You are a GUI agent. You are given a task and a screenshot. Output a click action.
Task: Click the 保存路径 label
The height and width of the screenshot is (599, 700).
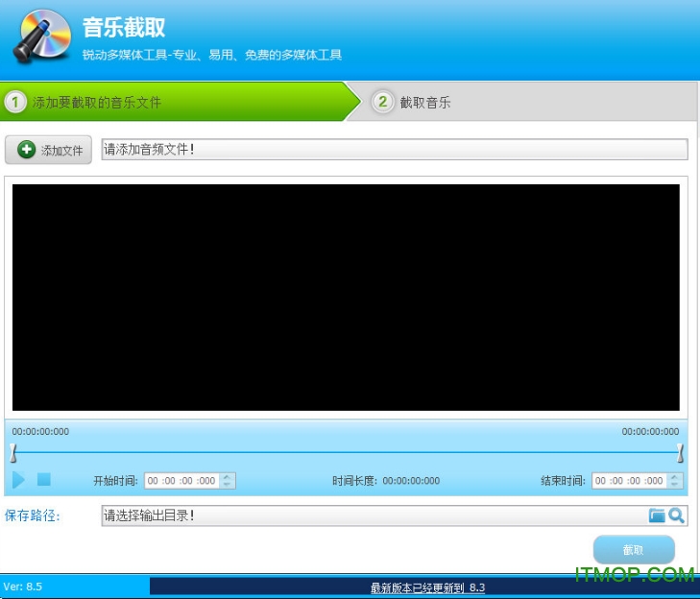pos(32,515)
